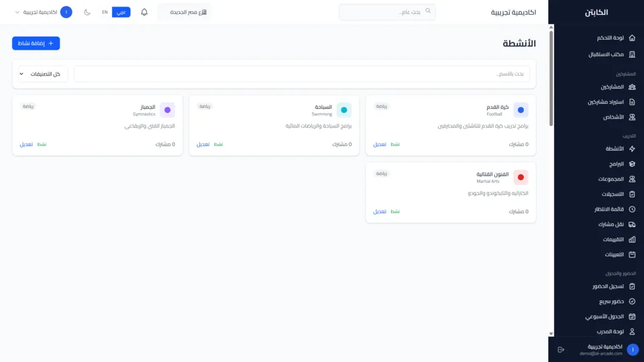Click the waiting list clock icon

[x=632, y=209]
